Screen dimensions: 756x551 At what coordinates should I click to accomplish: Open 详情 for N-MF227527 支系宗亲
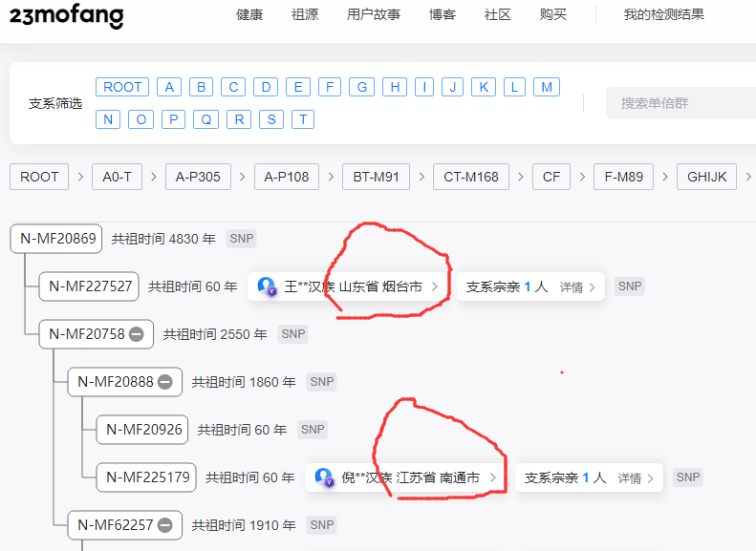(577, 287)
